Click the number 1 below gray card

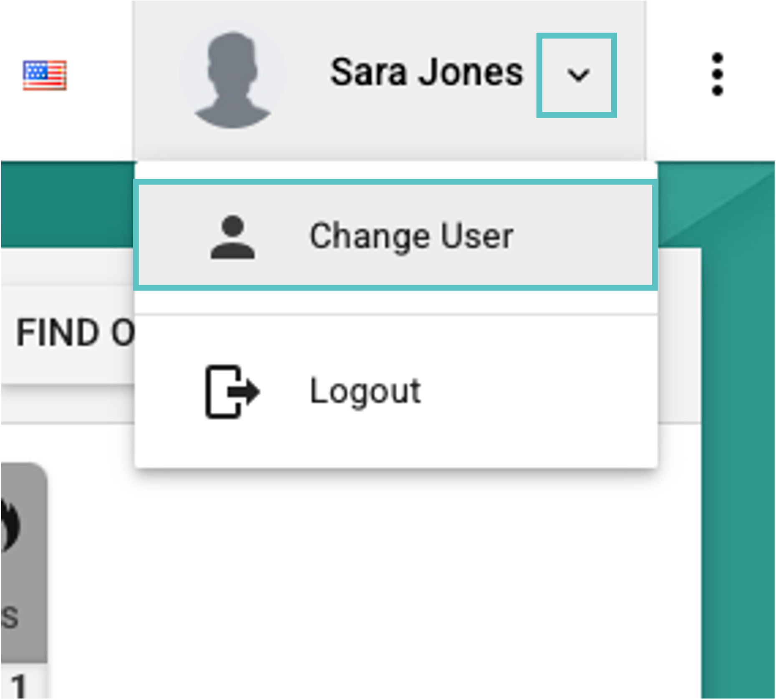(x=19, y=685)
